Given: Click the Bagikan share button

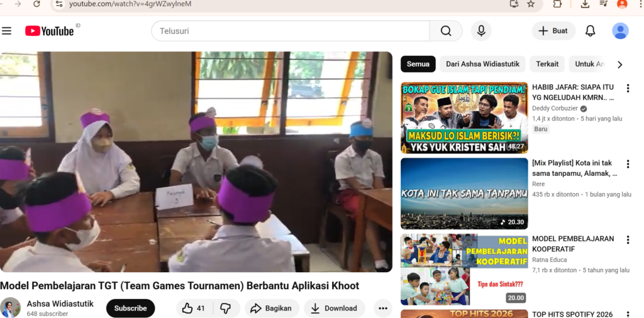Looking at the screenshot, I should point(272,308).
